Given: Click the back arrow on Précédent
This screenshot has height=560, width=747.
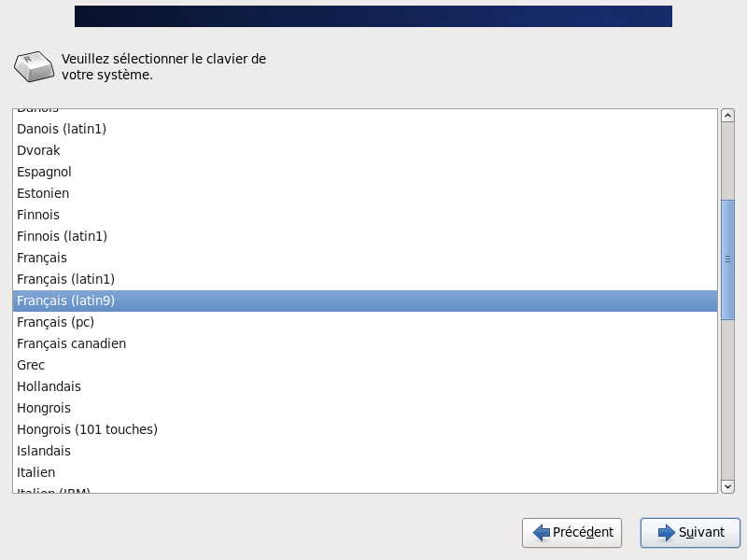Looking at the screenshot, I should point(542,533).
